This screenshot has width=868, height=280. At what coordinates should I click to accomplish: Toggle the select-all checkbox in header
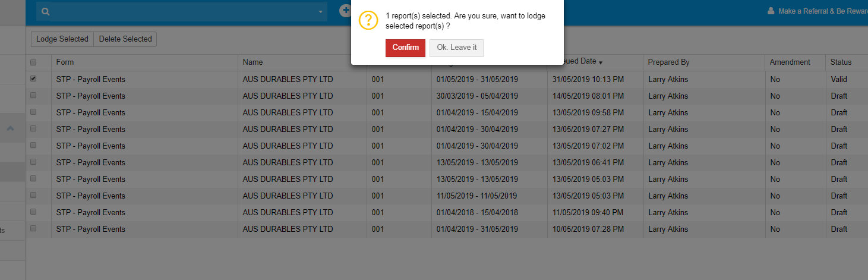[x=33, y=62]
